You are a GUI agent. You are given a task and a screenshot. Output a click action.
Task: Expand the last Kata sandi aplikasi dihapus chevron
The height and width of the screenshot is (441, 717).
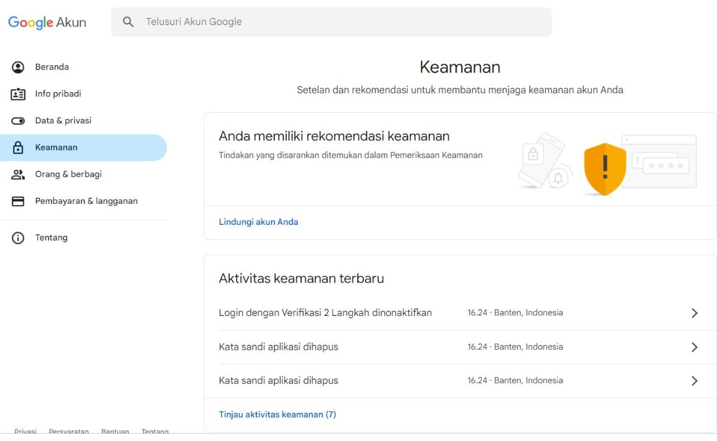click(x=694, y=381)
